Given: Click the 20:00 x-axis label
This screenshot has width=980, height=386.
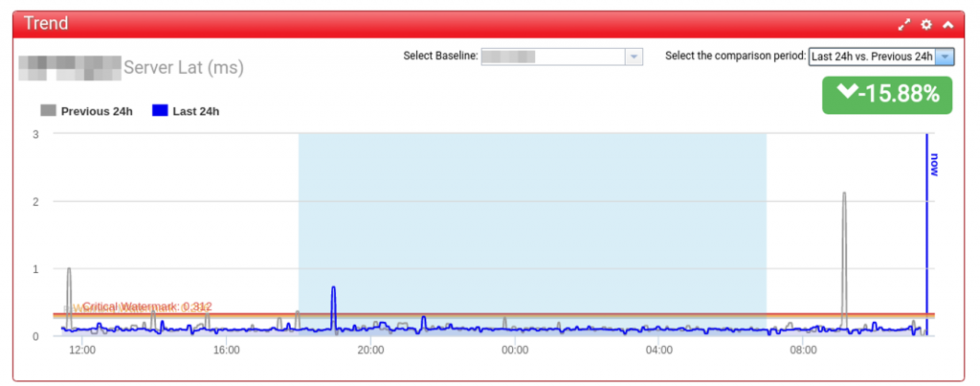Looking at the screenshot, I should pyautogui.click(x=370, y=351).
